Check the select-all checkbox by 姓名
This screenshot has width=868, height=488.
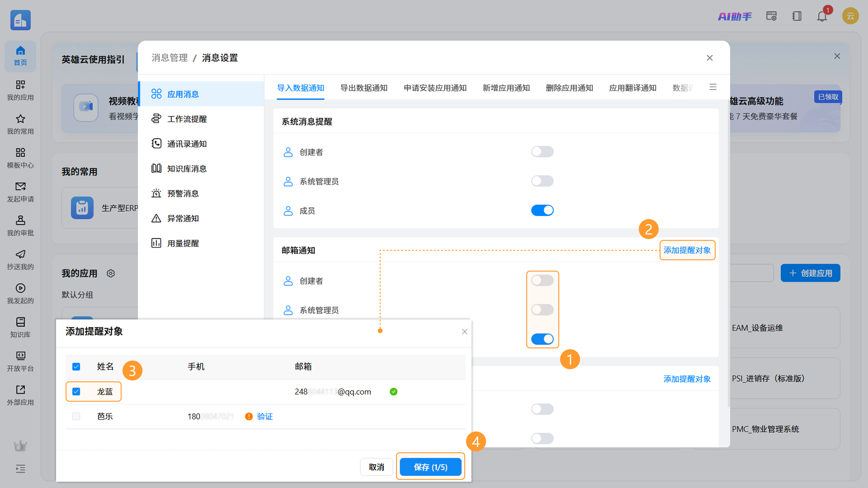(x=76, y=366)
